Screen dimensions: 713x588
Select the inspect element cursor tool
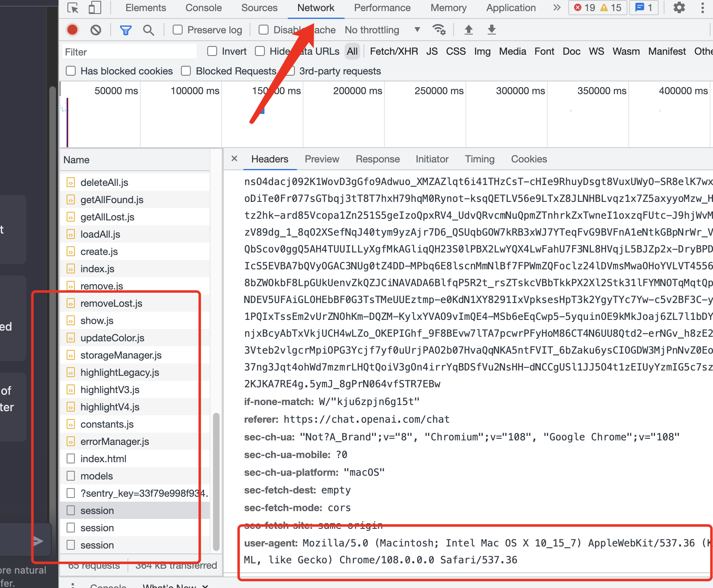click(73, 8)
